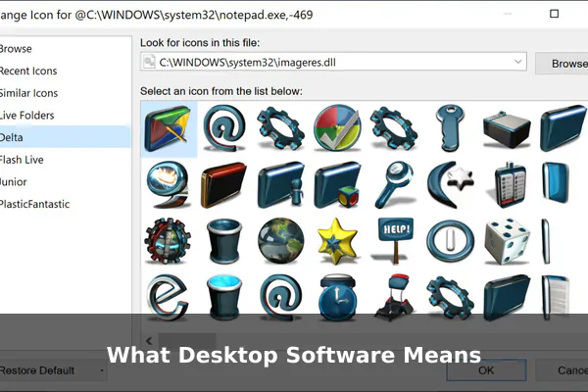The image size is (588, 392).
Task: Select the round power button icon
Action: 451,241
